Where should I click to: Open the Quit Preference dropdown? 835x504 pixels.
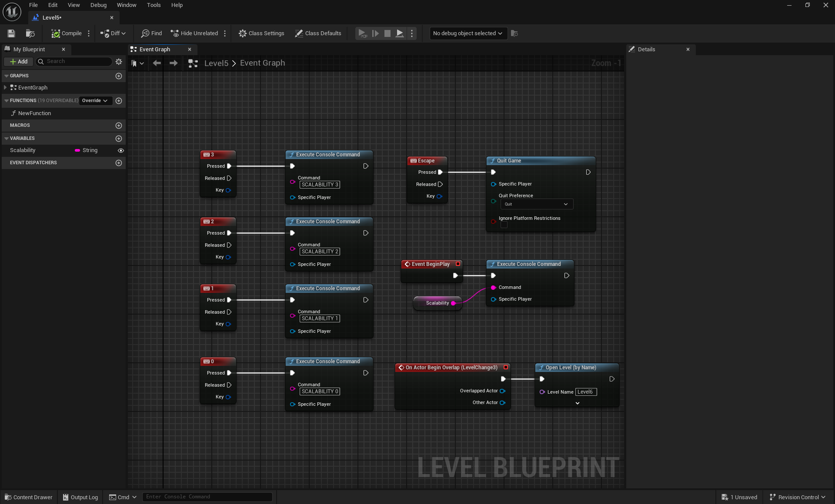pos(536,204)
